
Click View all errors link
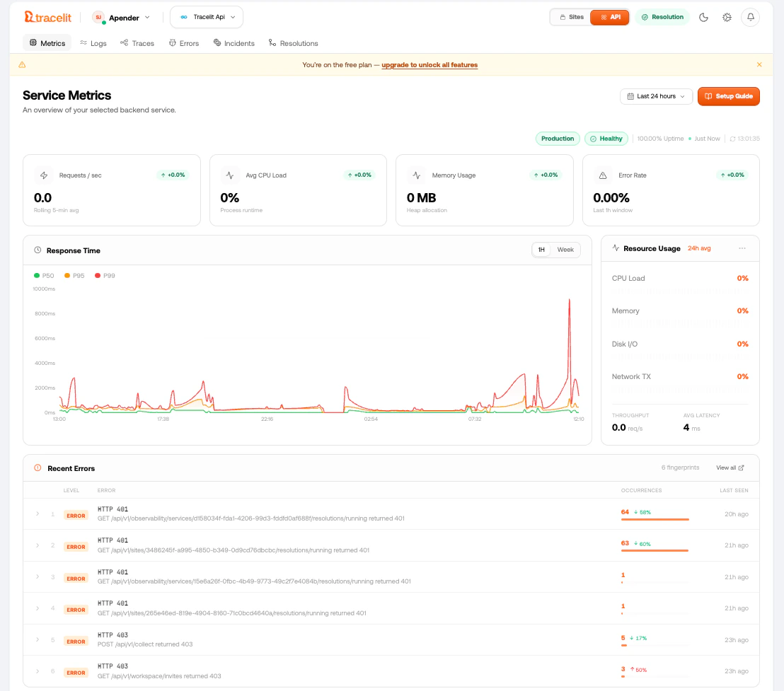click(x=730, y=468)
